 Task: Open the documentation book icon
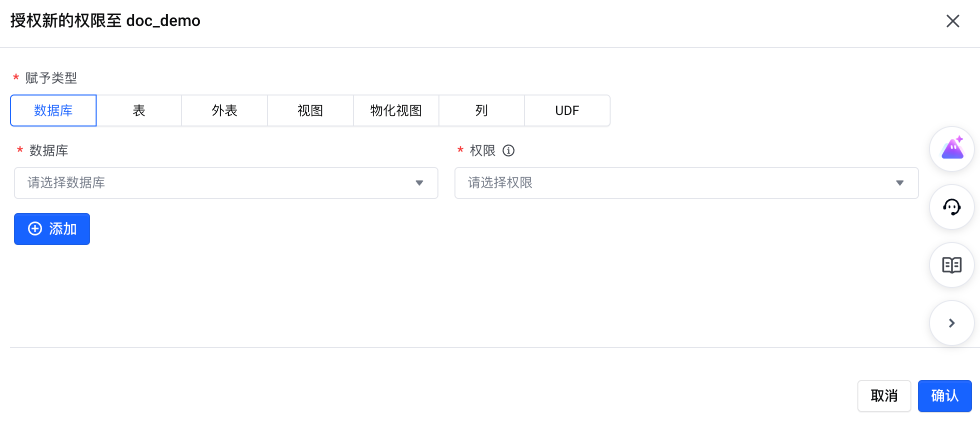point(951,265)
